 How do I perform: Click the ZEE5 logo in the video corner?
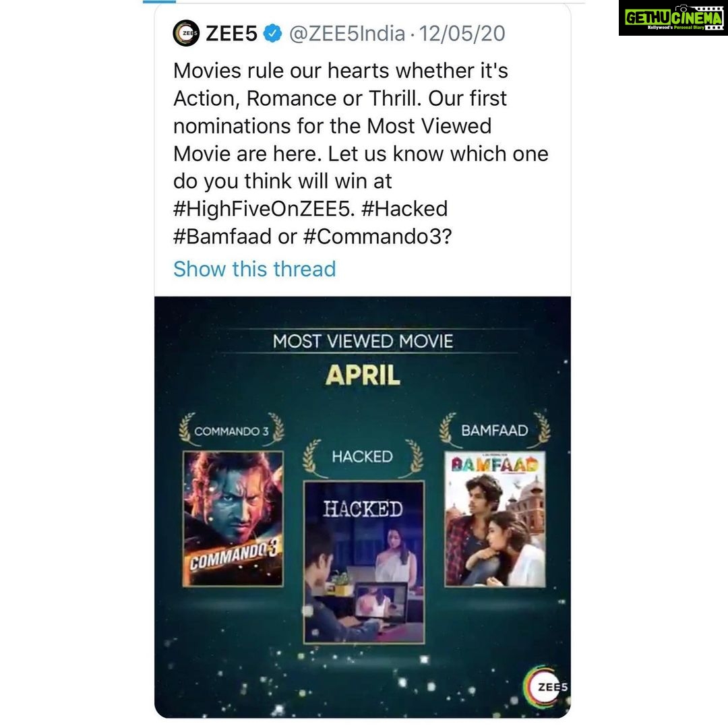pos(547,687)
